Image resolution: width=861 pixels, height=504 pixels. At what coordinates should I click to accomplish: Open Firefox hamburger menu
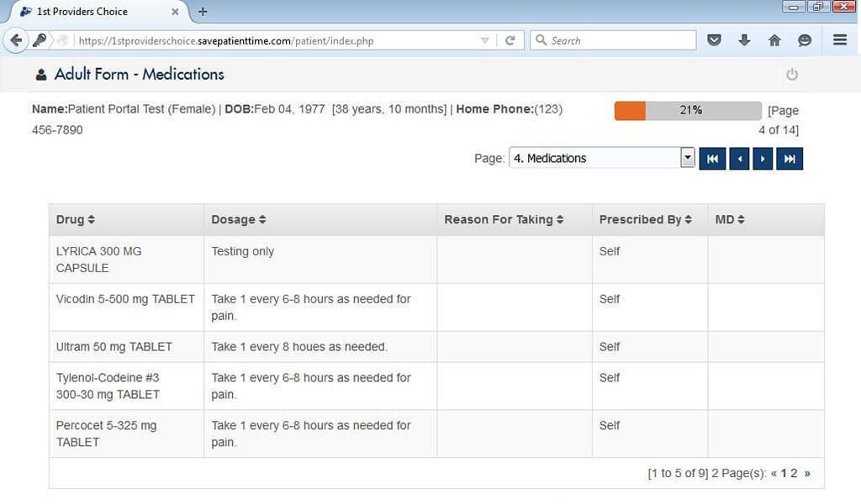839,40
